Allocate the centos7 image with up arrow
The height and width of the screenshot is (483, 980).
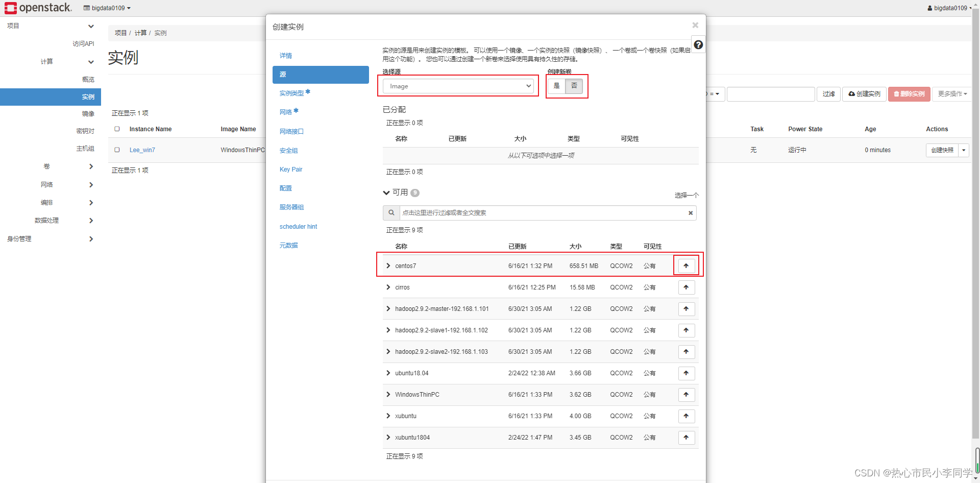687,266
